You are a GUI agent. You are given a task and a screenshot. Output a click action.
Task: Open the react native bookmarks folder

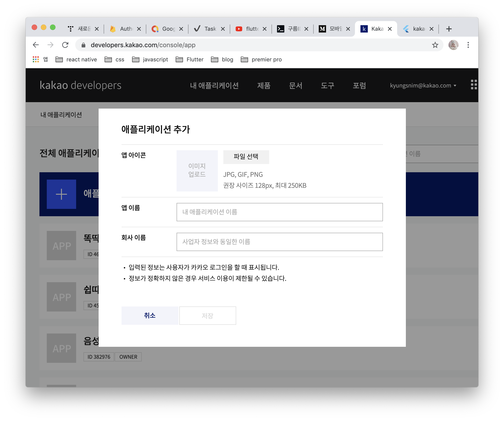tap(76, 60)
